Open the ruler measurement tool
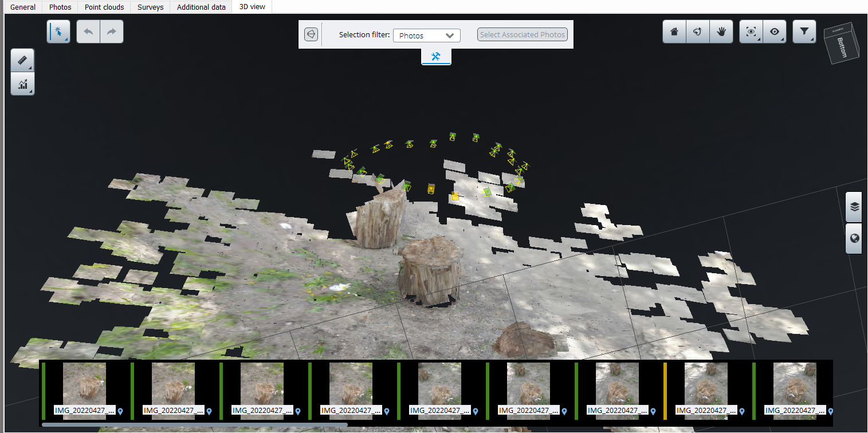Screen dimensions: 868x433 click(22, 60)
